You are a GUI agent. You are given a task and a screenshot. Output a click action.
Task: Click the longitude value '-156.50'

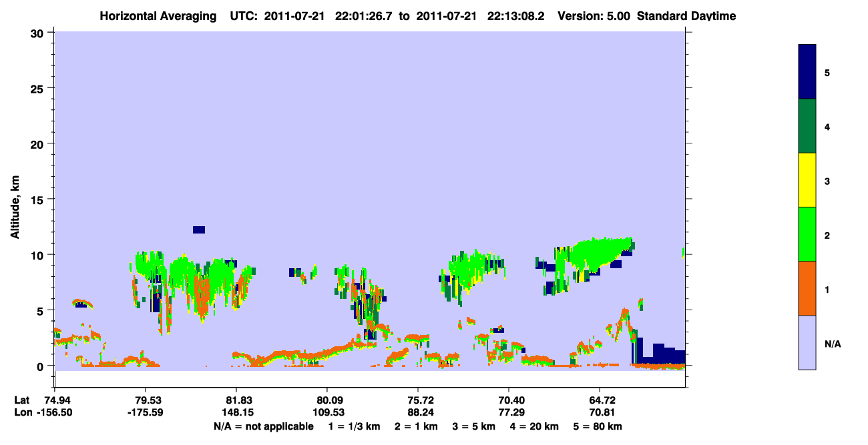click(54, 412)
